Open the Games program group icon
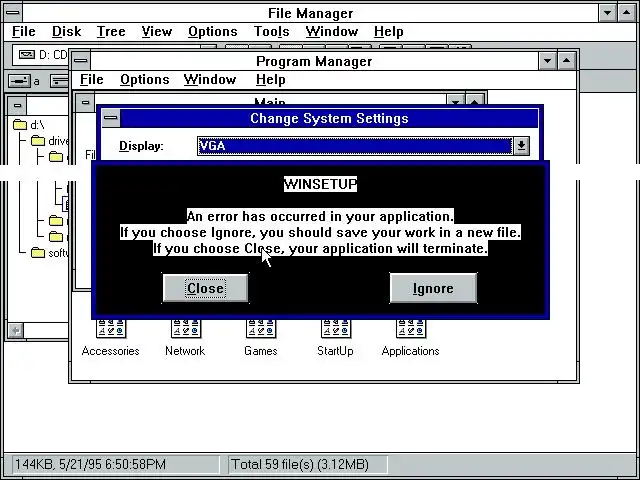Image resolution: width=640 pixels, height=480 pixels. point(261,338)
